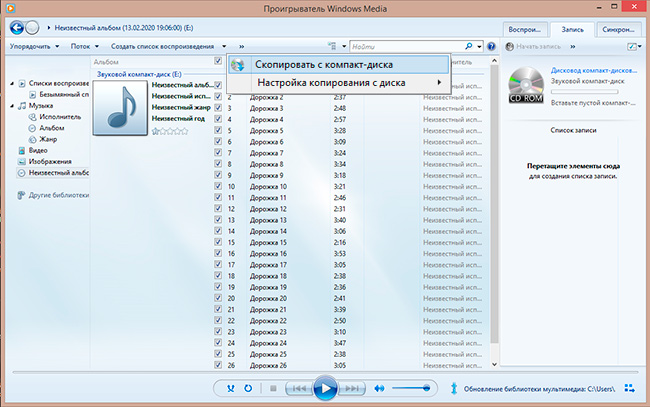Image resolution: width=650 pixels, height=407 pixels.
Task: Switch to the Синхронизация tab
Action: coord(618,29)
